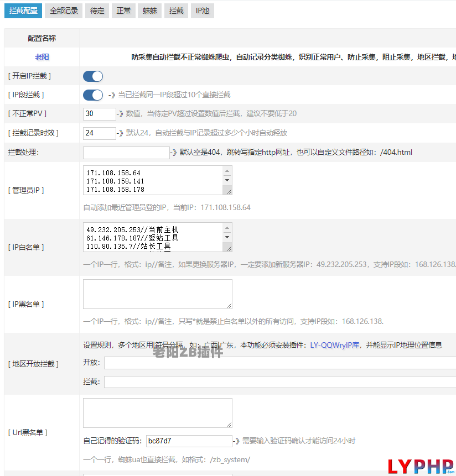Click the 61.146.178.187//爱站工具 whitelist line
456x476 pixels.
[x=132, y=238]
